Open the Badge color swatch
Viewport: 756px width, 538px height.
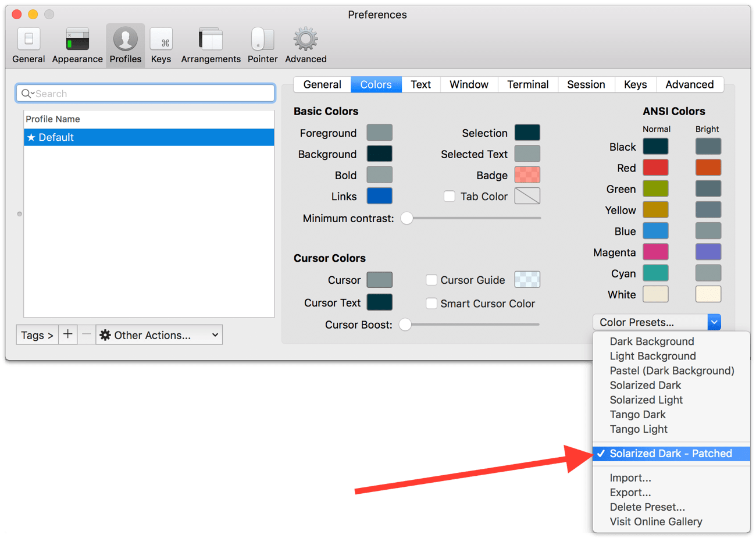click(527, 175)
